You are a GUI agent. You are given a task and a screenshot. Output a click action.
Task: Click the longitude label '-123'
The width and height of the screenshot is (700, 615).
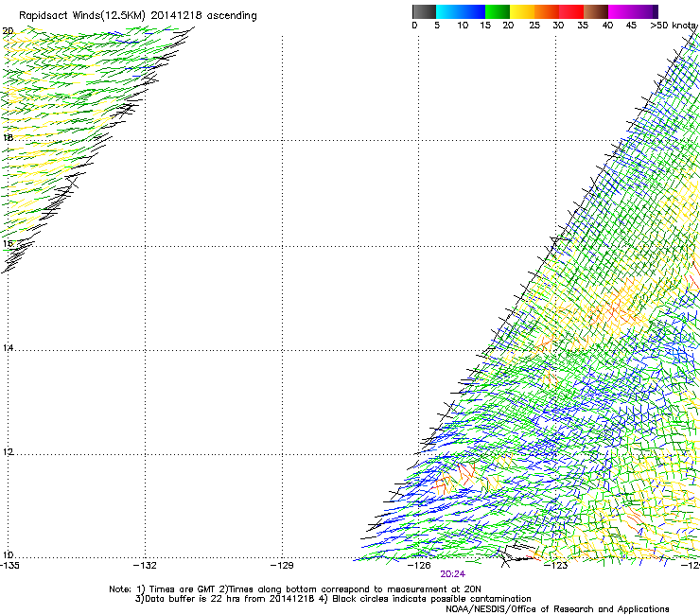[556, 566]
